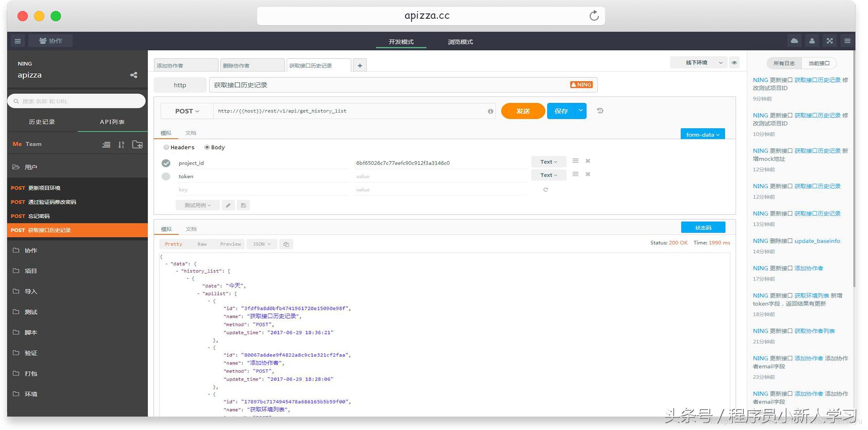Show the Preview response view

[x=230, y=244]
